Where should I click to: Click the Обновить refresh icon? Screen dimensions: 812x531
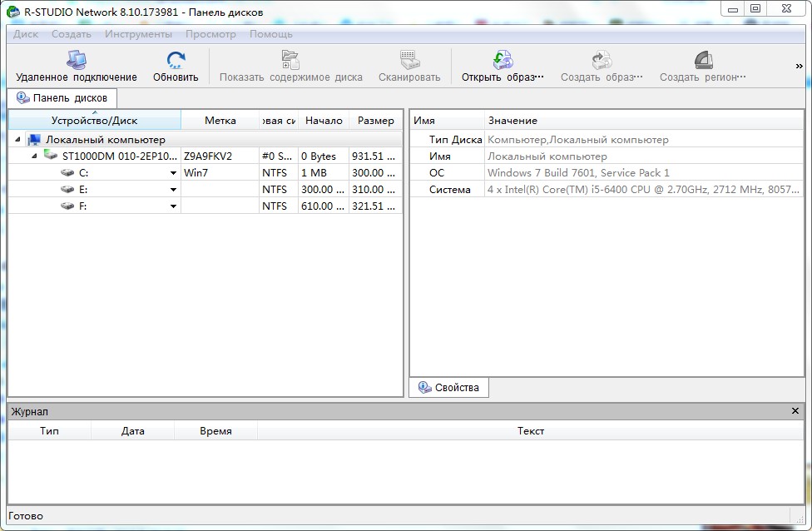coord(176,60)
